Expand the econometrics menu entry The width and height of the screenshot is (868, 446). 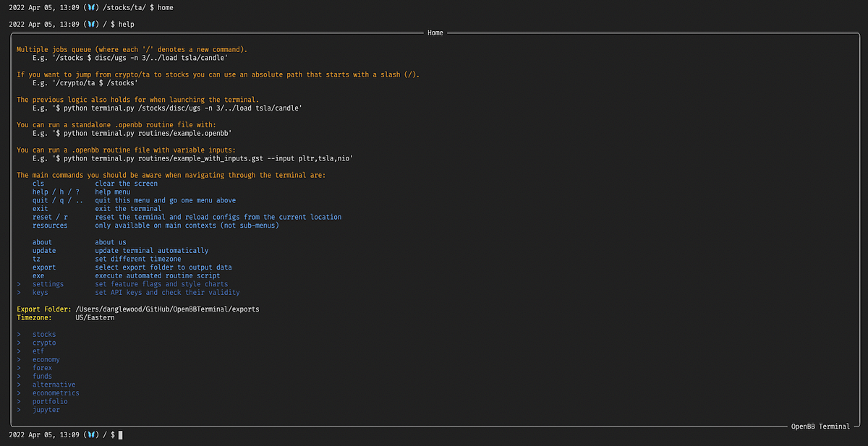(56, 393)
